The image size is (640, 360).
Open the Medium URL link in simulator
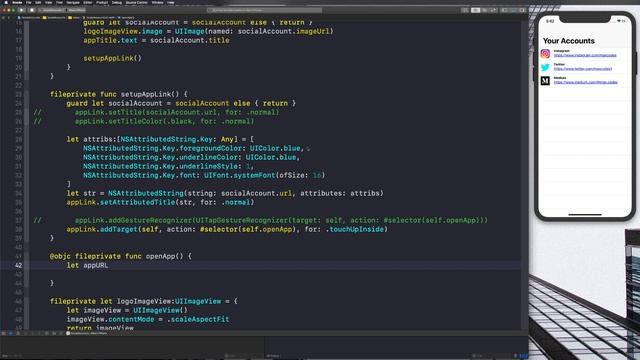[x=586, y=82]
